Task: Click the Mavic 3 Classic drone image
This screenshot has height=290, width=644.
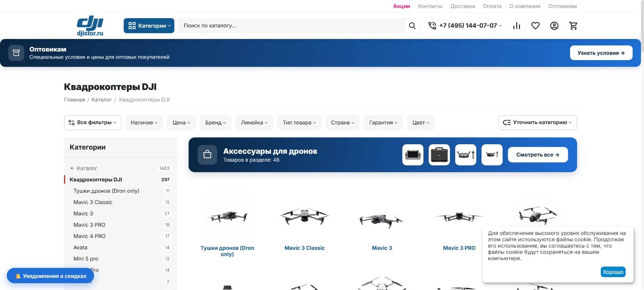Action: click(x=304, y=217)
